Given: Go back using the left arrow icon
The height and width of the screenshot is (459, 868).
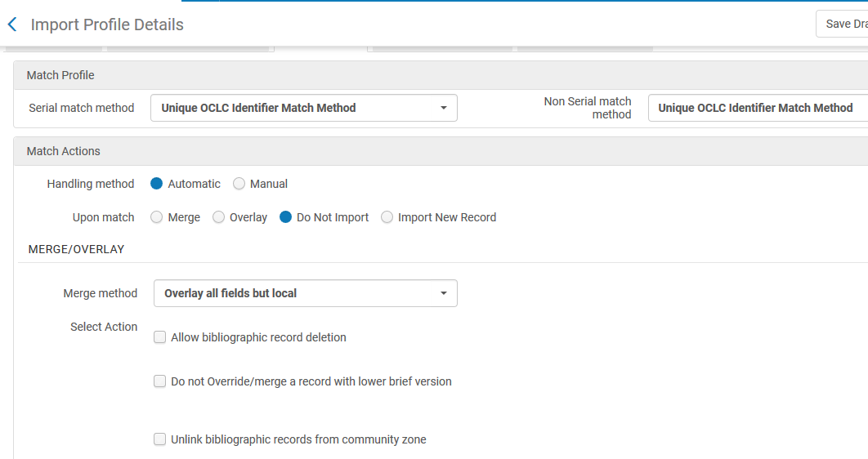Looking at the screenshot, I should 12,25.
